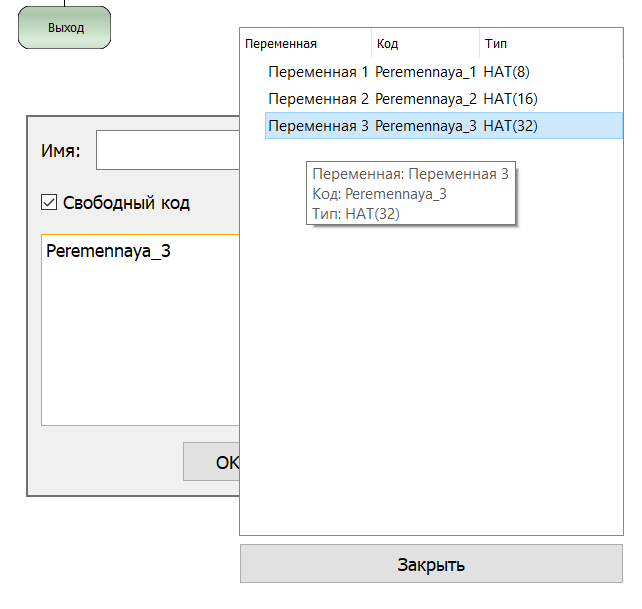Select the Переменная 1 row
This screenshot has width=642, height=609.
[x=318, y=72]
